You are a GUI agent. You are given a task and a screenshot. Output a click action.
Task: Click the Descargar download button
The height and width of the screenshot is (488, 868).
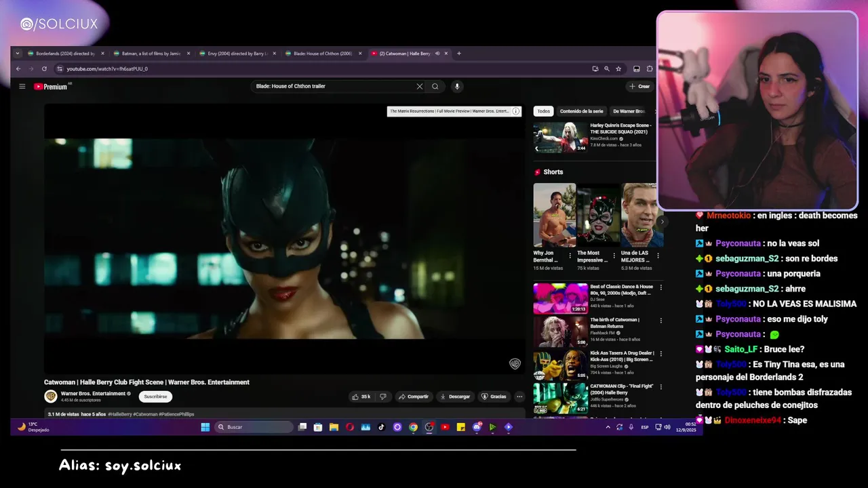[455, 396]
